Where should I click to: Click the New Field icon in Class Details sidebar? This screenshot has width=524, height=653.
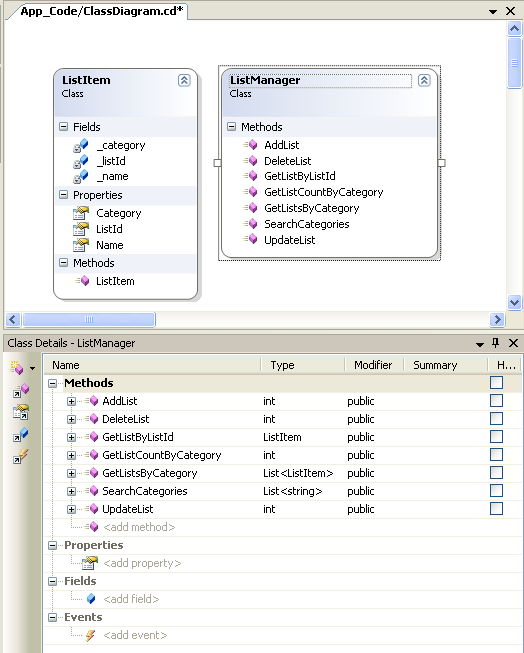tap(21, 434)
